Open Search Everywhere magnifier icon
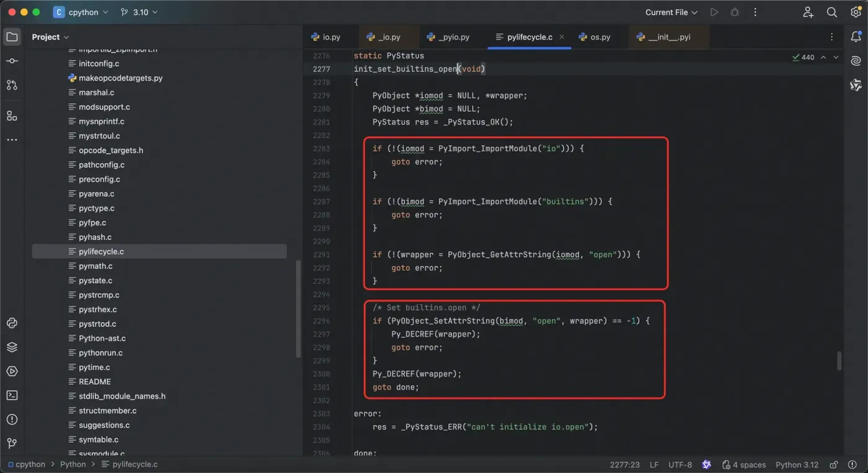This screenshot has height=473, width=868. tap(832, 12)
